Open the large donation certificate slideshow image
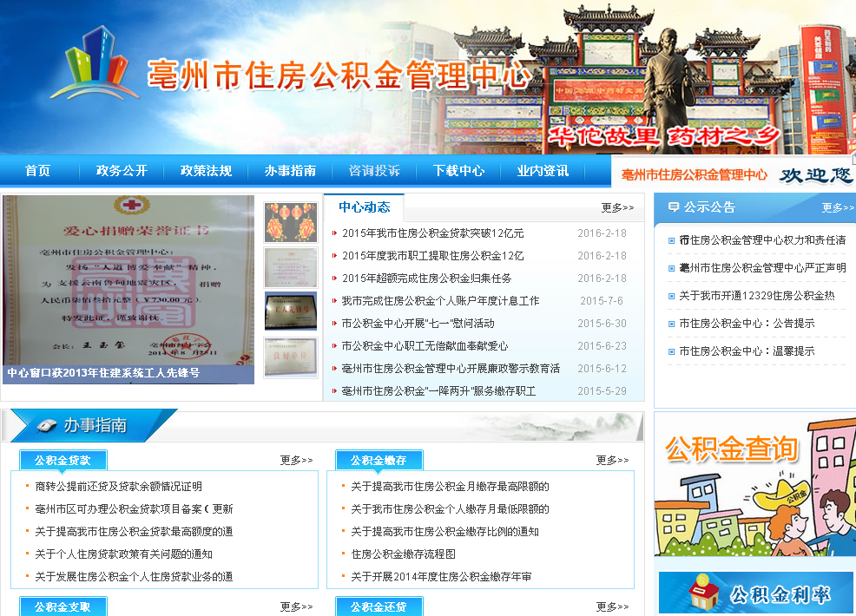 click(x=128, y=280)
